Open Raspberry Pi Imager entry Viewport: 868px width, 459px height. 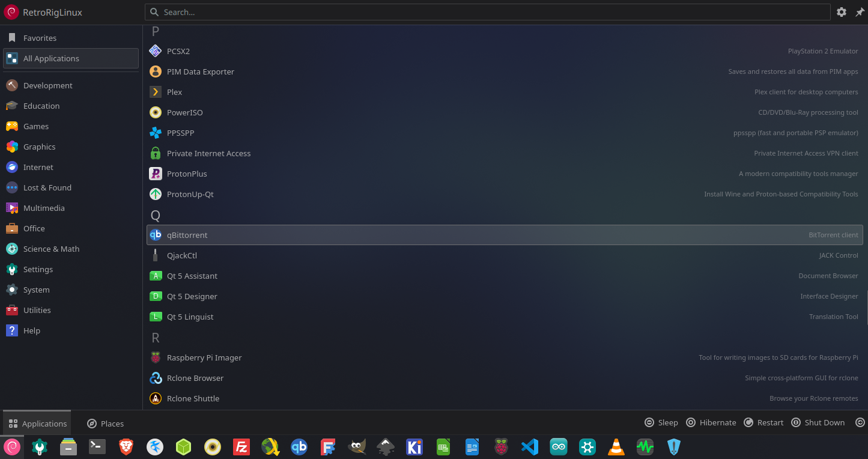point(204,357)
